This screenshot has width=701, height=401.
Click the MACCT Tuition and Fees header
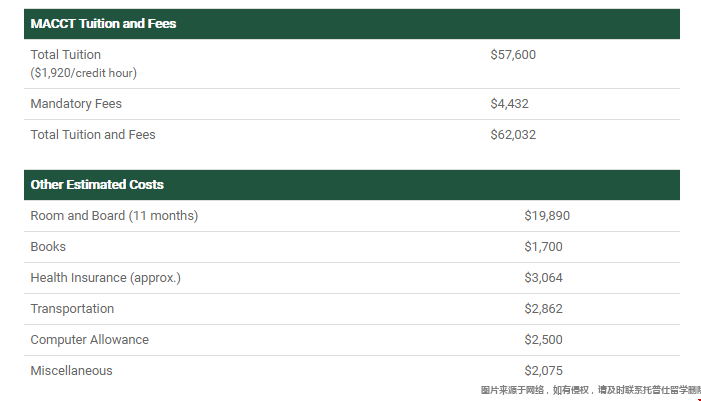(103, 23)
